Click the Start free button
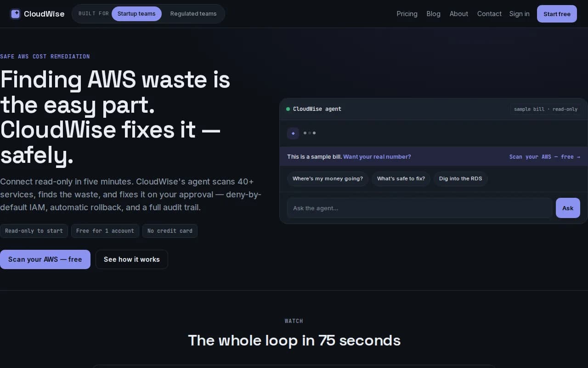 pos(557,14)
